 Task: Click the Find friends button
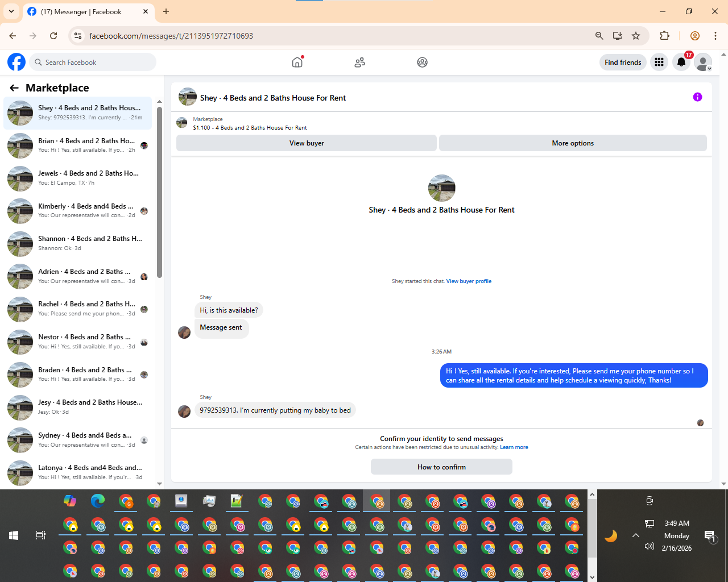point(623,63)
